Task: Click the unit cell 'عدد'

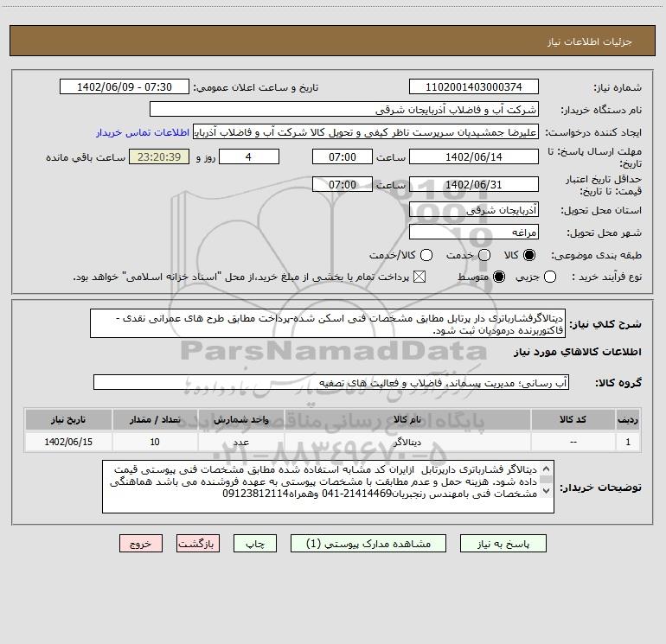Action: [x=240, y=442]
